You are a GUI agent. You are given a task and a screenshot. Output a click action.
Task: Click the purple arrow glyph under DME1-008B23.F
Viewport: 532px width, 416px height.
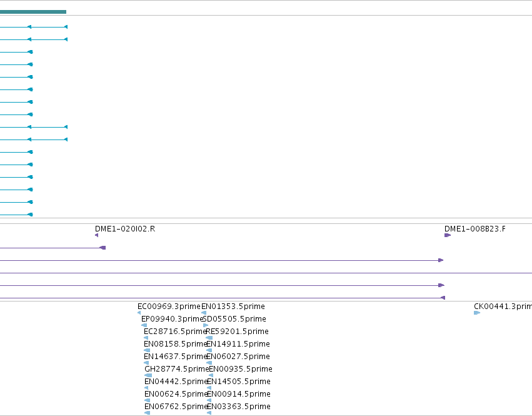pyautogui.click(x=448, y=235)
